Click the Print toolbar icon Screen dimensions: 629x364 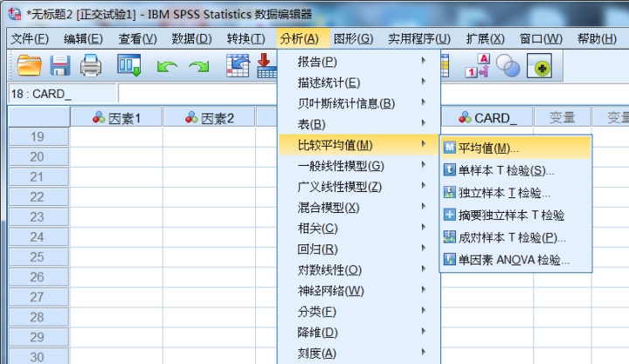(x=91, y=65)
